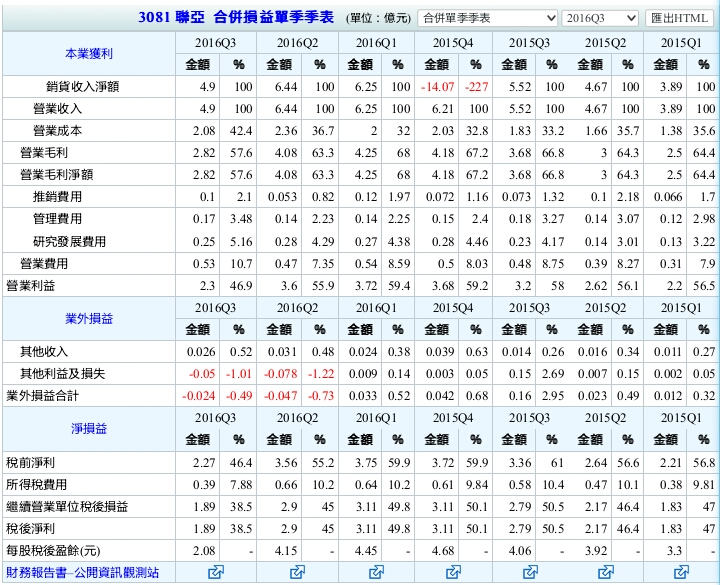Open the 2016Q2 financial report external link icon
The width and height of the screenshot is (720, 585).
pos(297,572)
